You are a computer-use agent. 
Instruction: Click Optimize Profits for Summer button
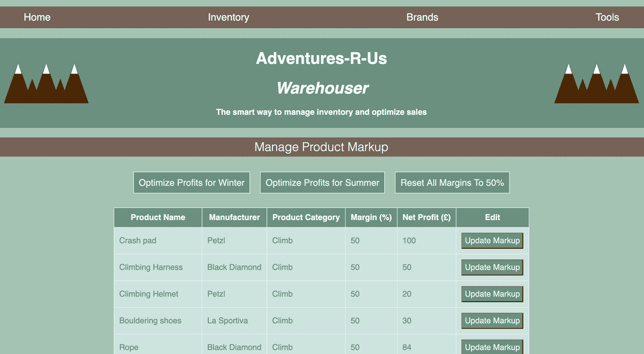click(322, 183)
